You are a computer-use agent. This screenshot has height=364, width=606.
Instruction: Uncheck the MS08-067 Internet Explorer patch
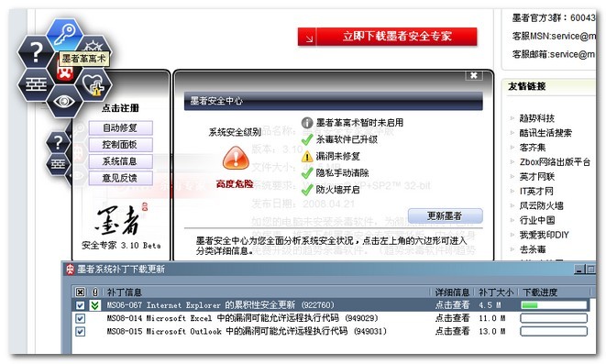[x=80, y=305]
